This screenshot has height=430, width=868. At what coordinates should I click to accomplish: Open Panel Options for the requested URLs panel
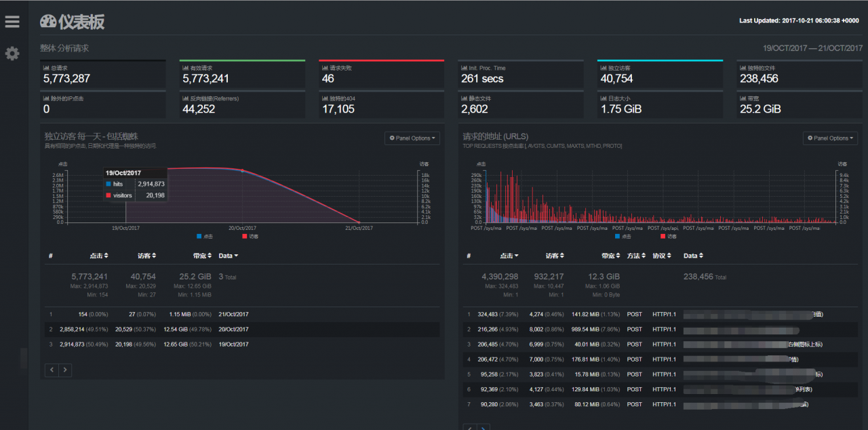(831, 138)
